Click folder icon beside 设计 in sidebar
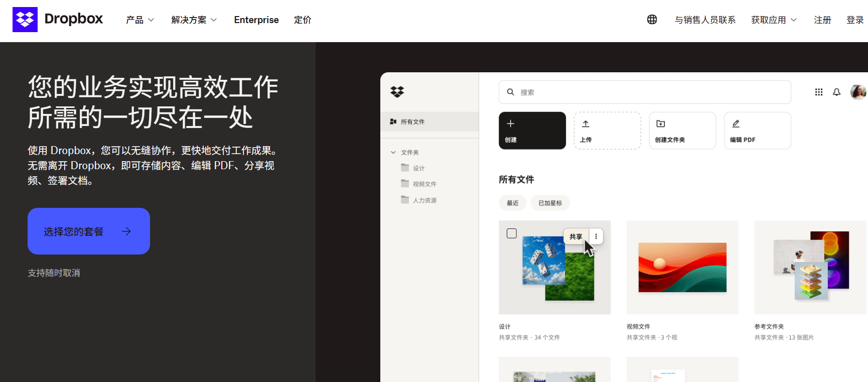Viewport: 868px width, 382px height. (405, 168)
